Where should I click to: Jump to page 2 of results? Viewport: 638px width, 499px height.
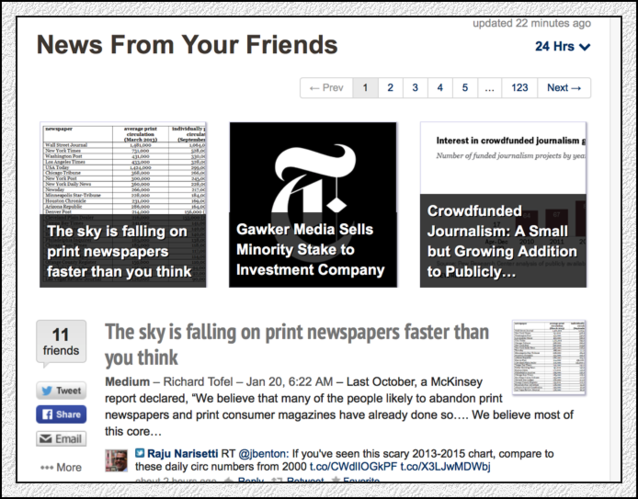[390, 88]
